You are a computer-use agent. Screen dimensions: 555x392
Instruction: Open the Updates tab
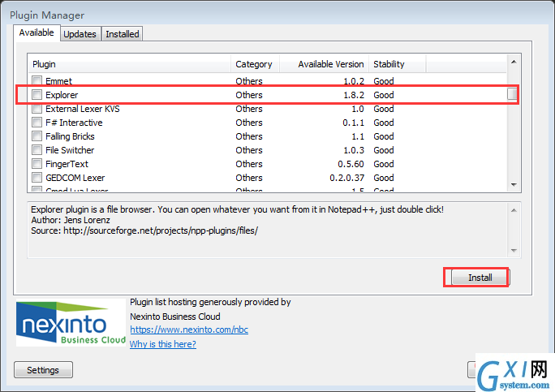(80, 34)
